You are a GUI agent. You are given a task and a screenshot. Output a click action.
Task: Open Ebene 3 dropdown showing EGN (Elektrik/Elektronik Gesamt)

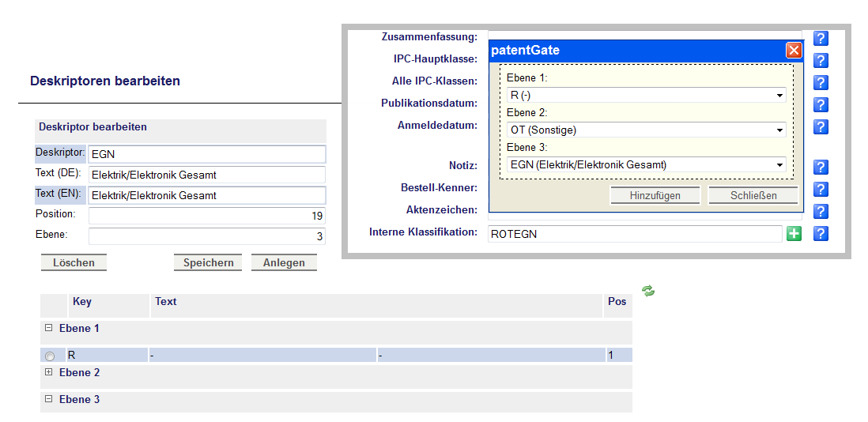(646, 164)
